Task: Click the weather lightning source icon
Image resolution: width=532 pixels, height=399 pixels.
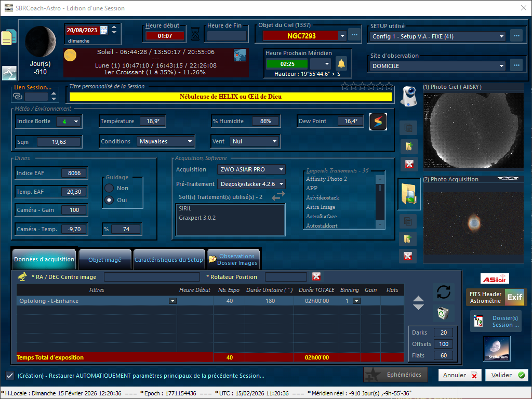Action: pyautogui.click(x=378, y=122)
